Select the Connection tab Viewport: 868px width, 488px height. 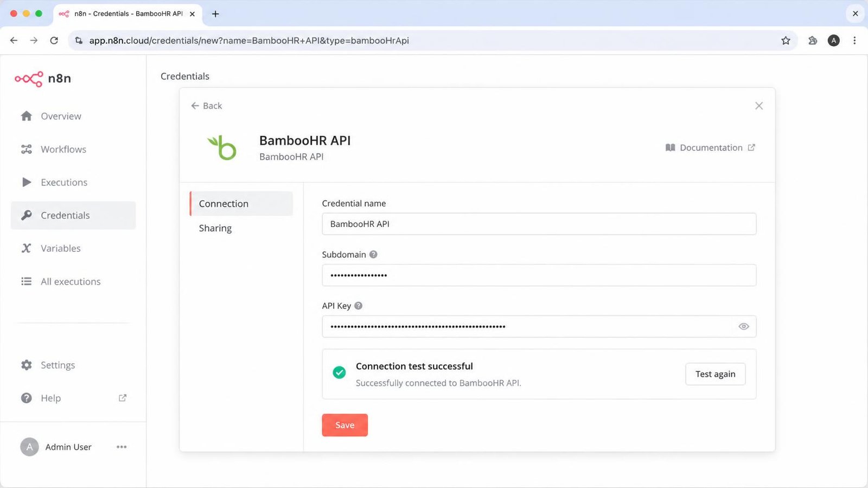tap(241, 204)
